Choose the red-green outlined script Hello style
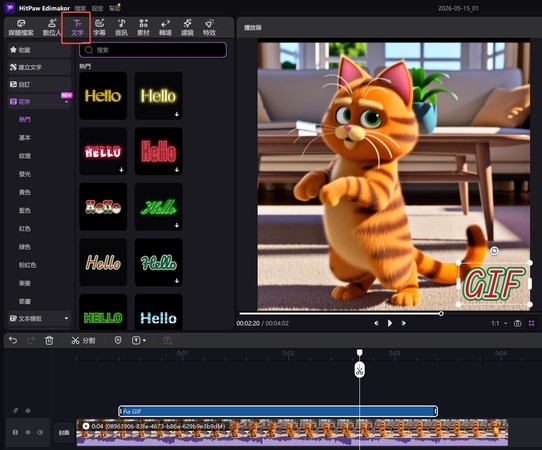Screen dimensions: 542x450 103,262
